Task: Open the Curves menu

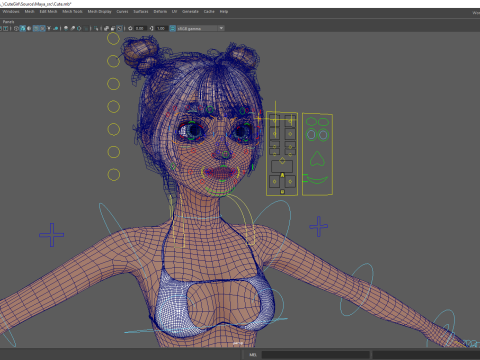Action: 122,11
